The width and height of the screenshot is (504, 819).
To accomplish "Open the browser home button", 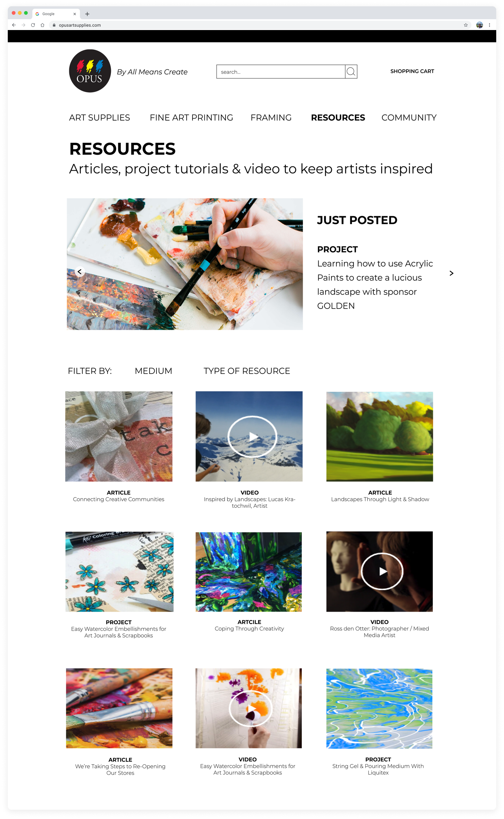I will [43, 25].
